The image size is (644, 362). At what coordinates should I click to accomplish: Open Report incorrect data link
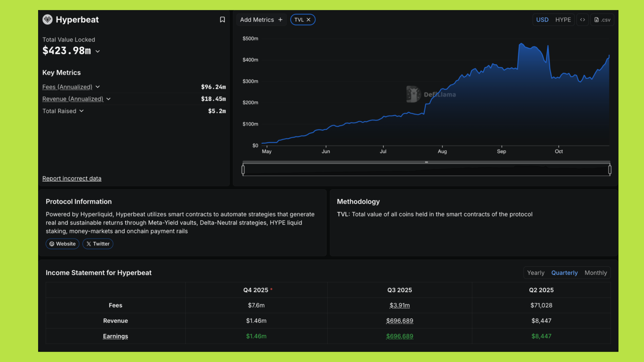coord(72,178)
